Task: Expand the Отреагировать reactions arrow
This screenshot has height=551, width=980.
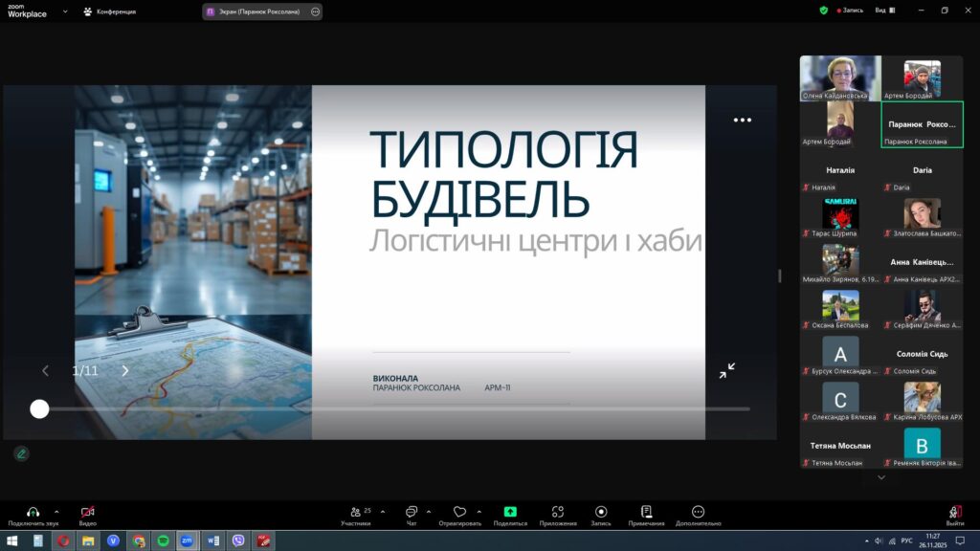Action: point(479,511)
